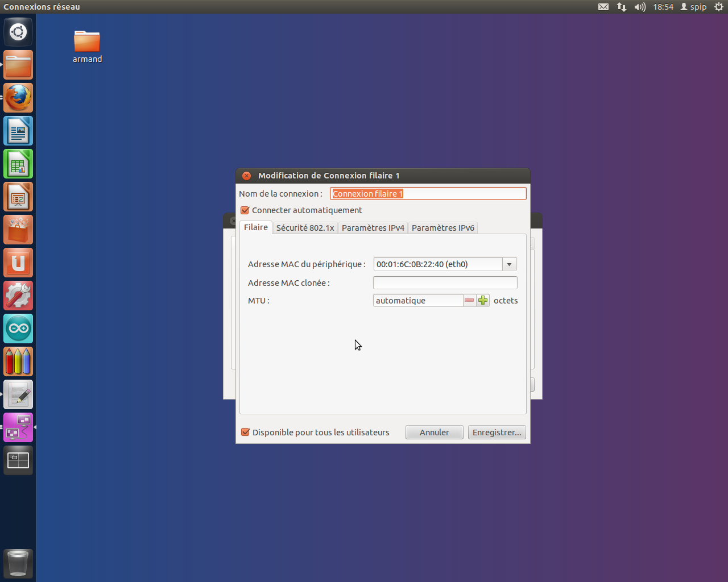Click the Ubuntu Dash home button

(18, 32)
